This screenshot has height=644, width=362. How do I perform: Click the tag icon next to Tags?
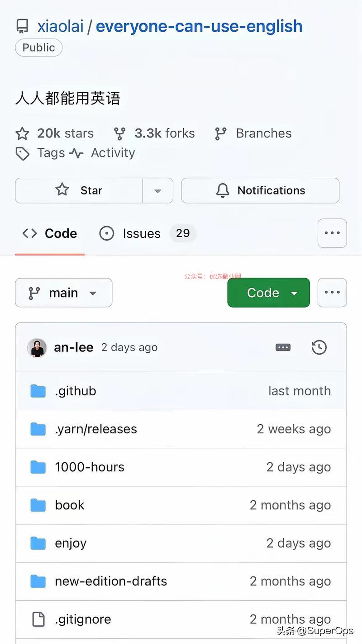coord(23,154)
